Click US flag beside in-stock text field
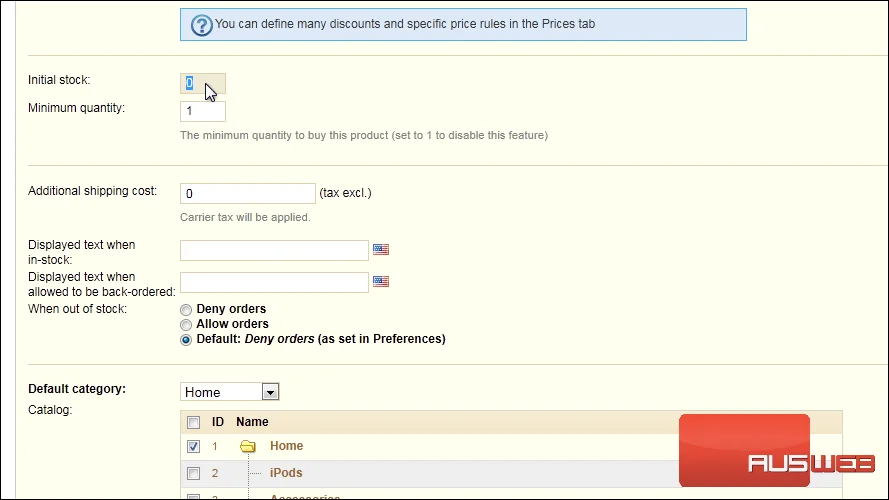889x500 pixels. click(x=381, y=249)
